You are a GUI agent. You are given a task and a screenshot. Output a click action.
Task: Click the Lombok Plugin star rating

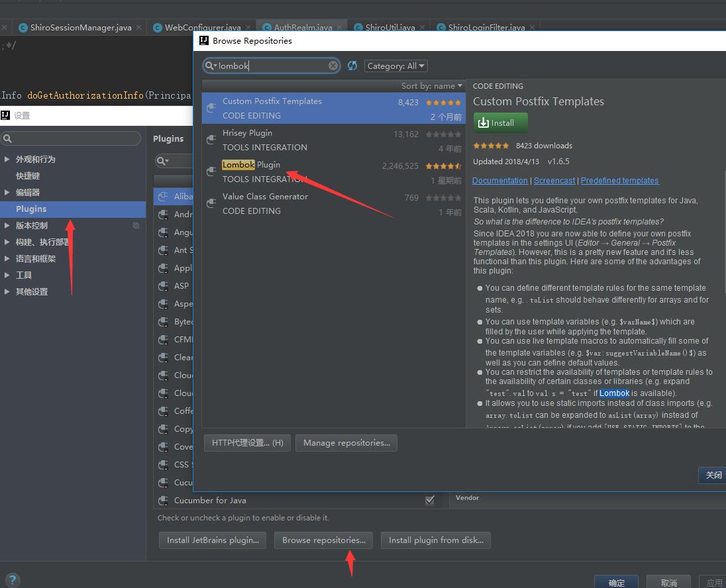(443, 166)
